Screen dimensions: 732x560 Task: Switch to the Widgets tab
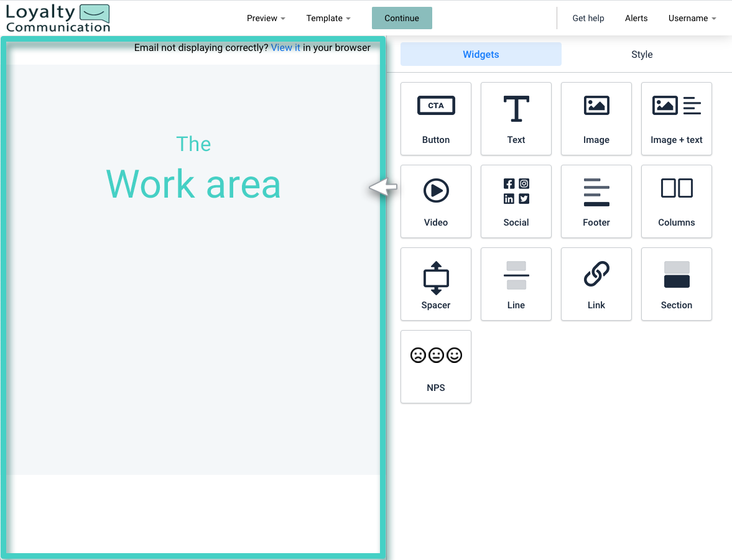pyautogui.click(x=480, y=54)
